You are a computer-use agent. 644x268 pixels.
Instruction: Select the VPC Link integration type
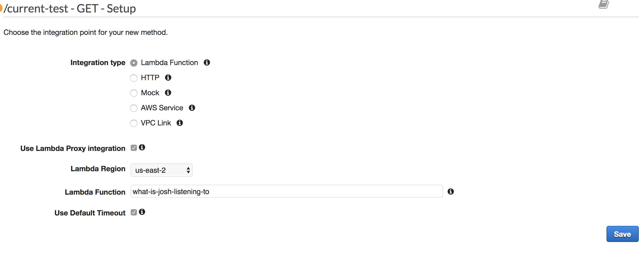(134, 123)
